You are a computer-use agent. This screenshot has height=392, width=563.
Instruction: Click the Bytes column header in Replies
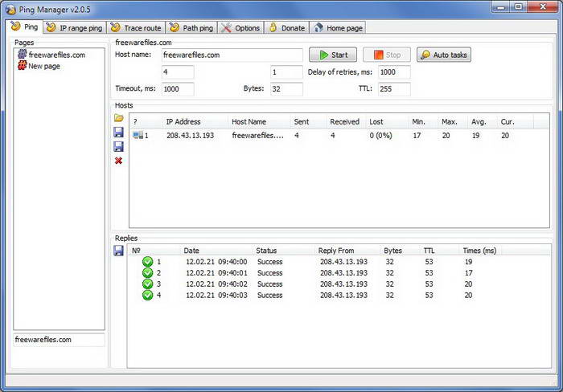click(x=401, y=251)
